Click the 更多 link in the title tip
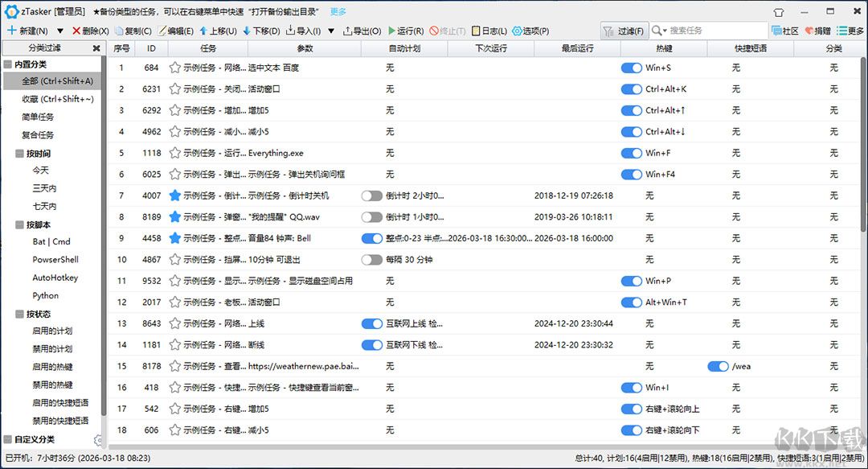The height and width of the screenshot is (469, 868). 338,11
